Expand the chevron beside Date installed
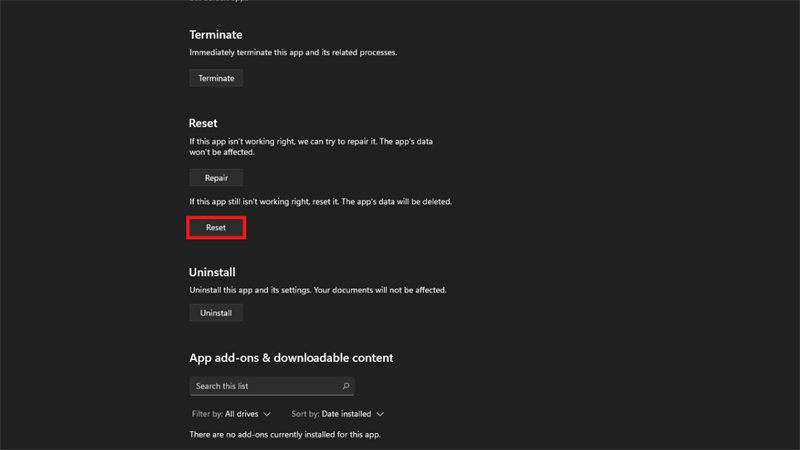Viewport: 800px width, 450px height. [x=380, y=414]
